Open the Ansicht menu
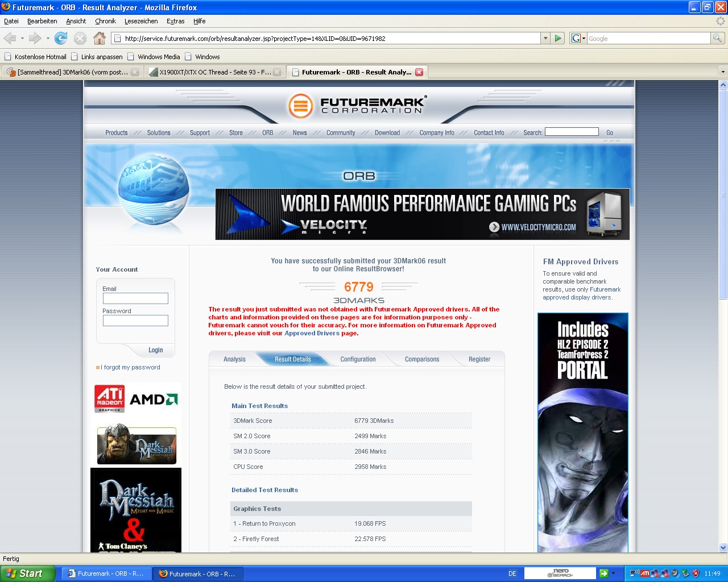The width and height of the screenshot is (728, 582). (x=76, y=21)
